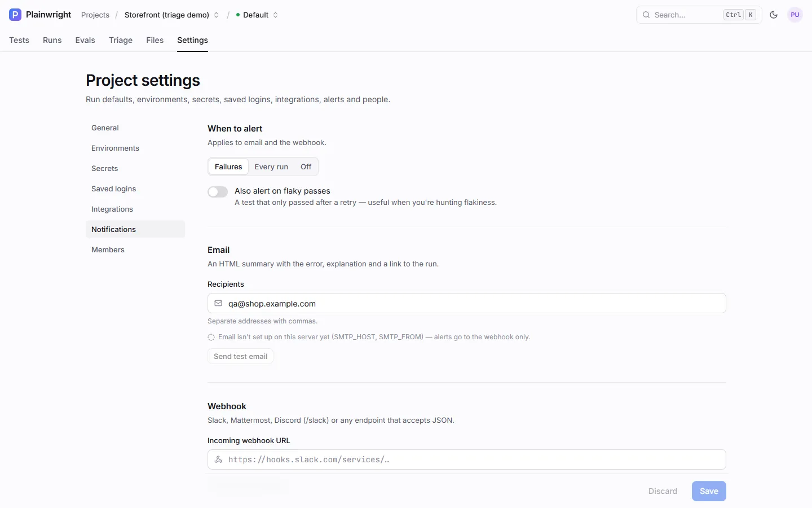812x508 pixels.
Task: Click the "Email" section heading
Action: (x=218, y=250)
